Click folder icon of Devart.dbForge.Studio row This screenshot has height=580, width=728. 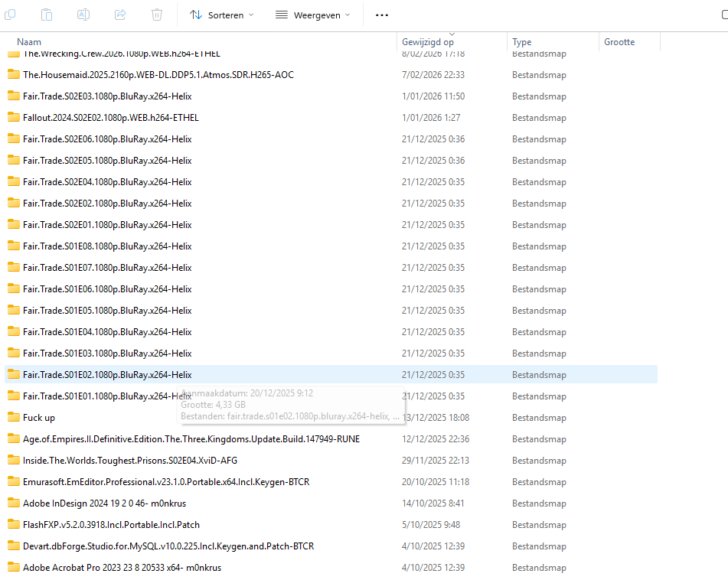point(14,546)
